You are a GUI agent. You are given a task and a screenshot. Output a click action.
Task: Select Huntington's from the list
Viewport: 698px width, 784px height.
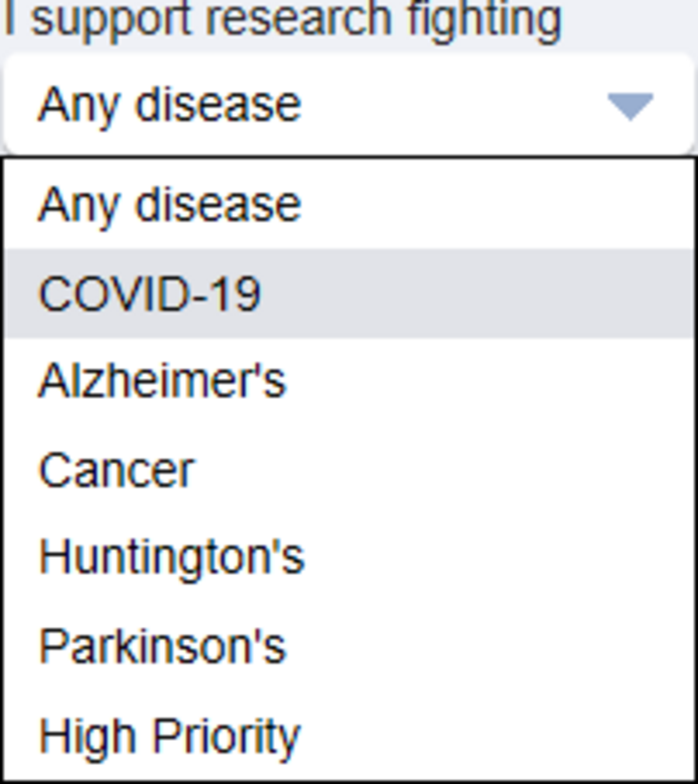(172, 558)
